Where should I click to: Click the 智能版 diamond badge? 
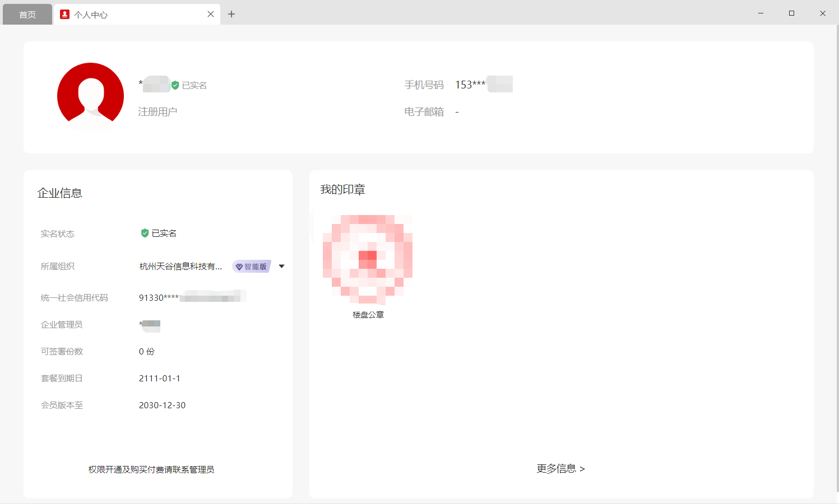click(252, 267)
